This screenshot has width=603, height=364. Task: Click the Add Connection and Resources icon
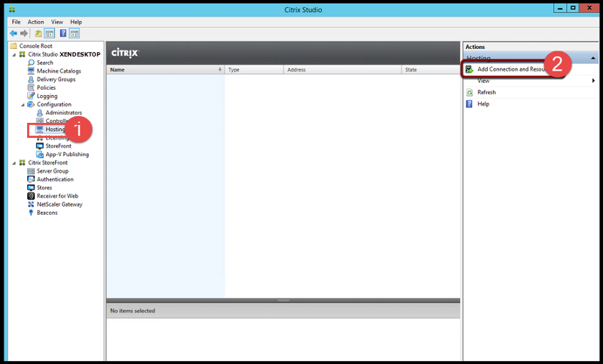470,69
